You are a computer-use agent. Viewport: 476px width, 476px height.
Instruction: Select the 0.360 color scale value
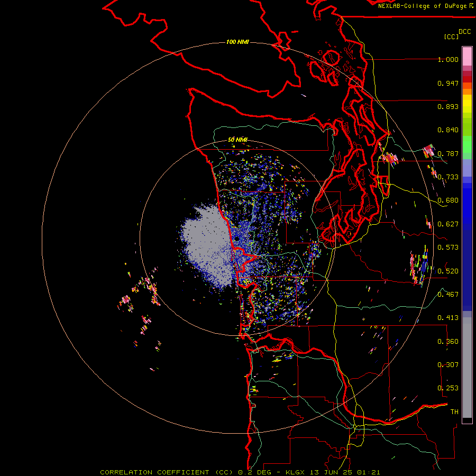coord(448,342)
